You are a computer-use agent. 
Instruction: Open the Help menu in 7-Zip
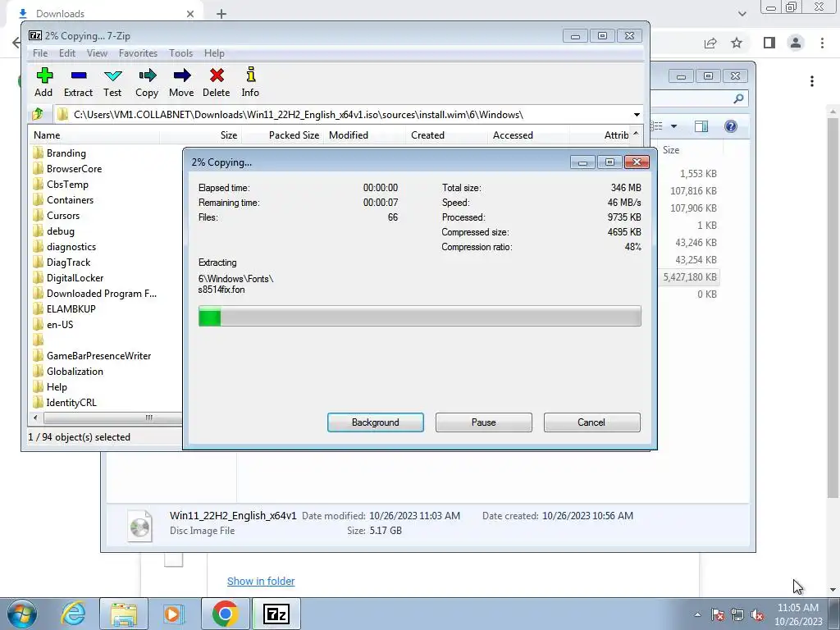pyautogui.click(x=214, y=53)
